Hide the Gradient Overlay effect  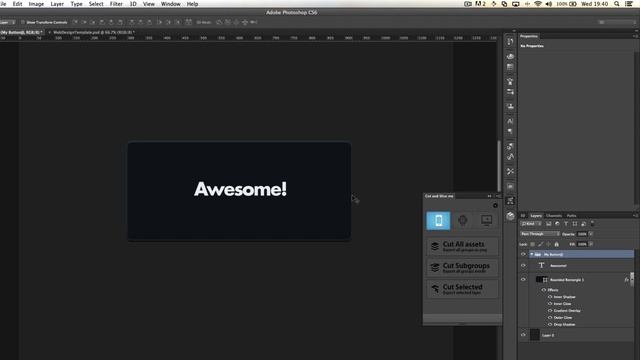coord(550,311)
